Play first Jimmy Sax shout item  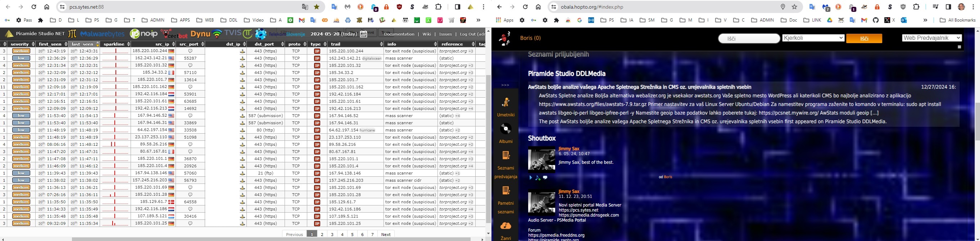[x=531, y=178]
